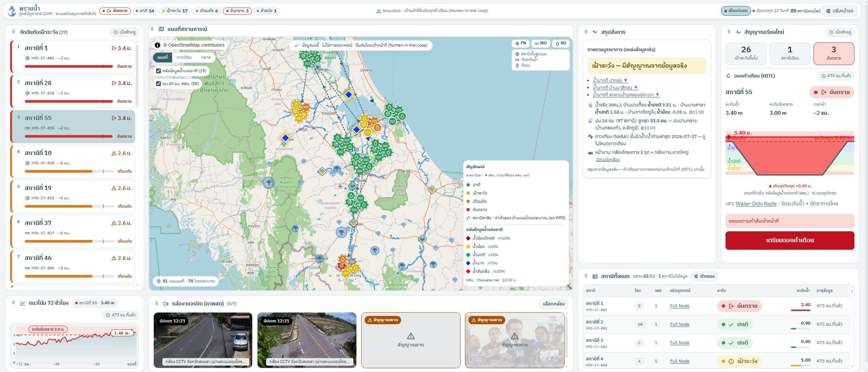This screenshot has width=868, height=372.
Task: Click Full Node link for สถานีที่ 1 row
Action: coord(680,306)
